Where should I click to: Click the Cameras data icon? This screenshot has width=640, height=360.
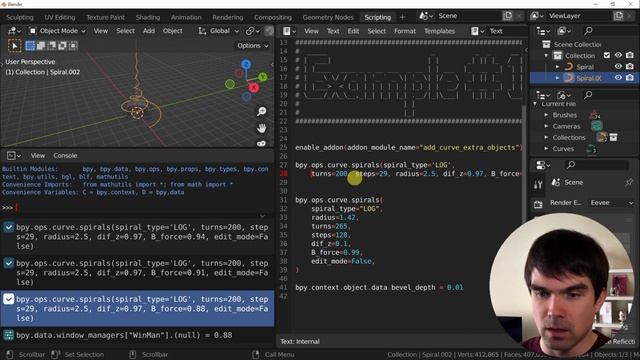pyautogui.click(x=596, y=126)
